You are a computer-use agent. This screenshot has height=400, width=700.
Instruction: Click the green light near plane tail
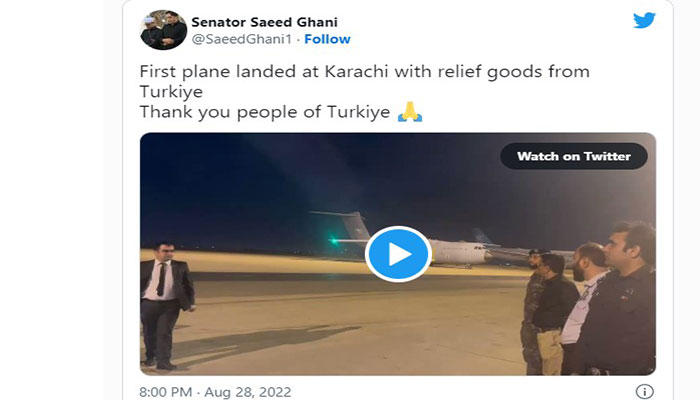[334, 241]
